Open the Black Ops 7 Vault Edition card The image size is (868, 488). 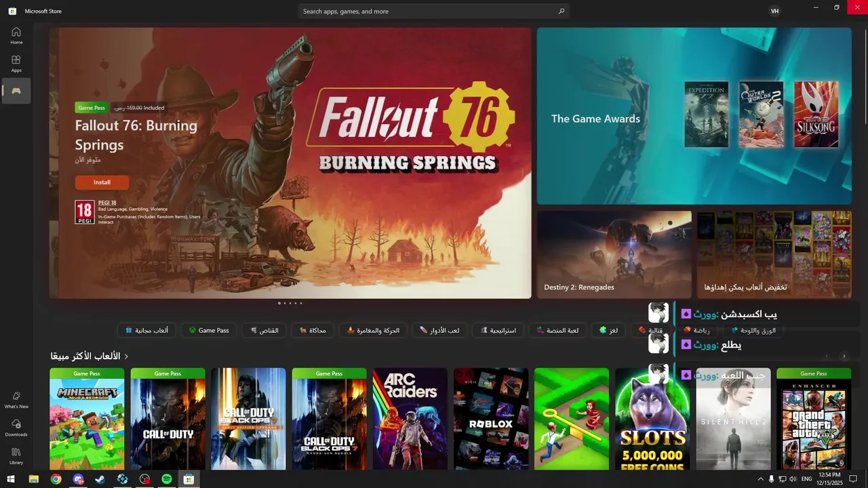tap(248, 419)
